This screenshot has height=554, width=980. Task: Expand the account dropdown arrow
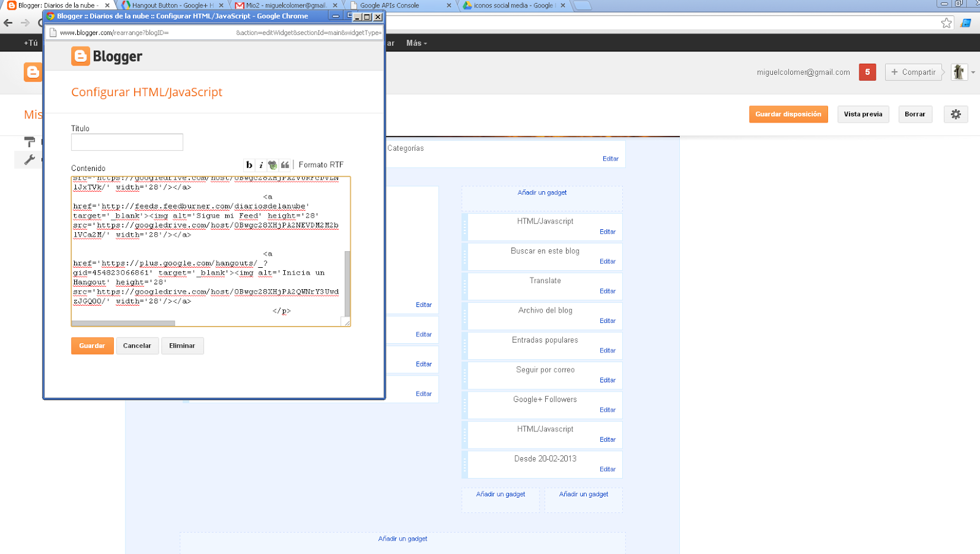coord(973,72)
